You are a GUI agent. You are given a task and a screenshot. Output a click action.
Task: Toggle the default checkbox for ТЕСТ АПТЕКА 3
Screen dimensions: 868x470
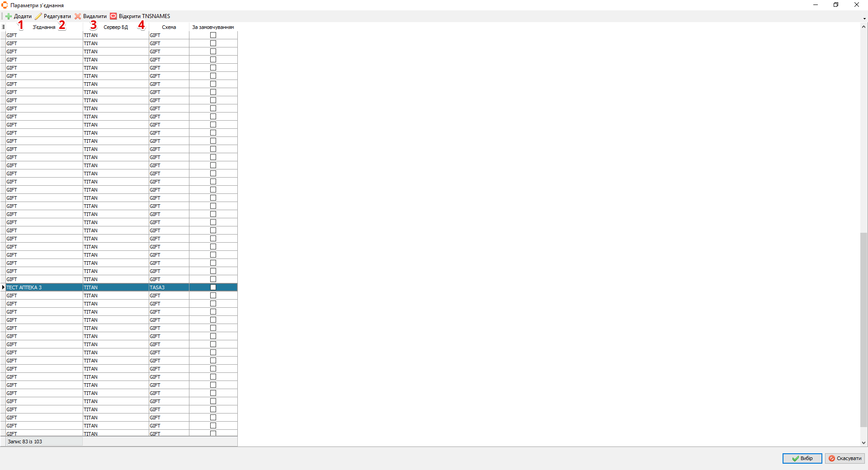[213, 287]
